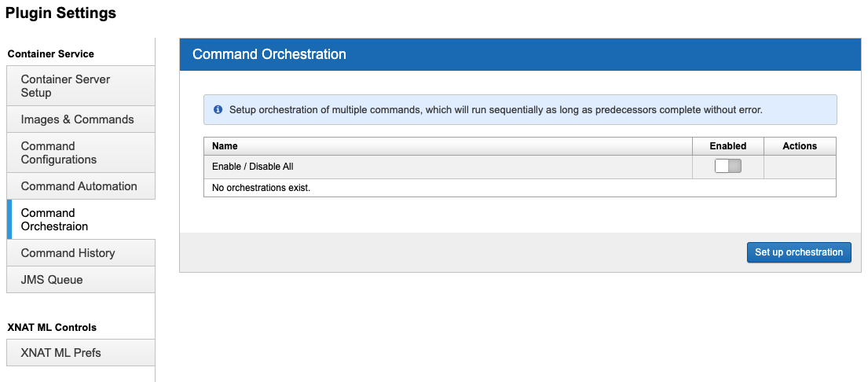868x382 pixels.
Task: Select the active Command Orchestraion tab
Action: click(81, 220)
